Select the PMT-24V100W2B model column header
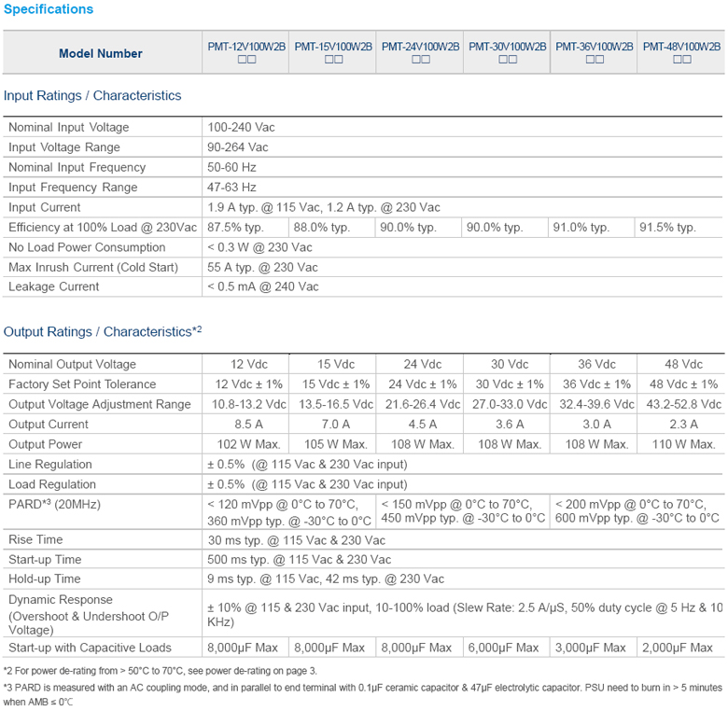This screenshot has height=711, width=728. point(420,52)
